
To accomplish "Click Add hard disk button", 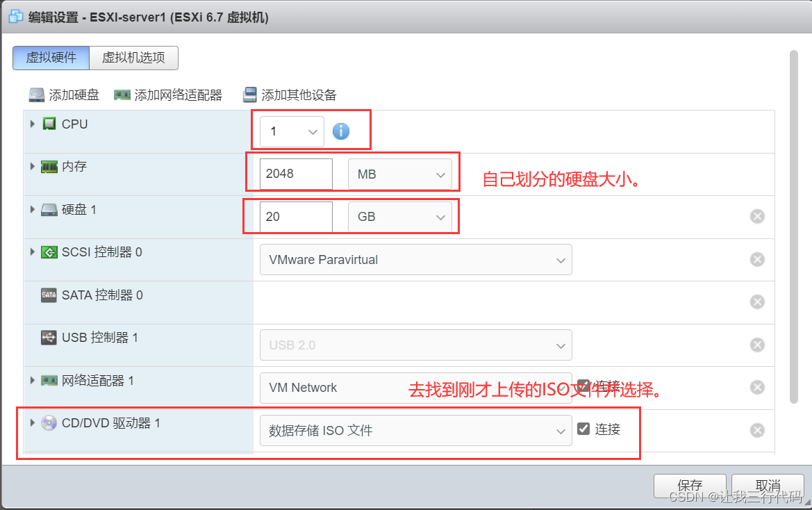I will tap(64, 94).
